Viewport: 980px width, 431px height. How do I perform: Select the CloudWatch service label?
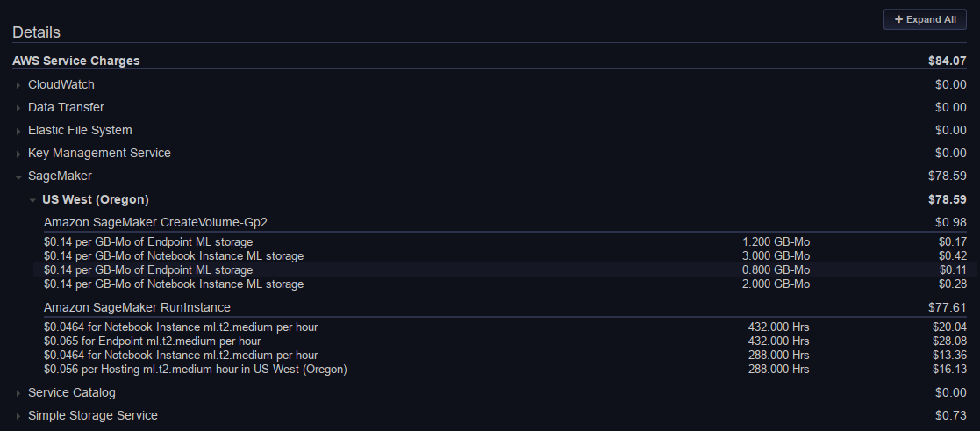(x=61, y=84)
